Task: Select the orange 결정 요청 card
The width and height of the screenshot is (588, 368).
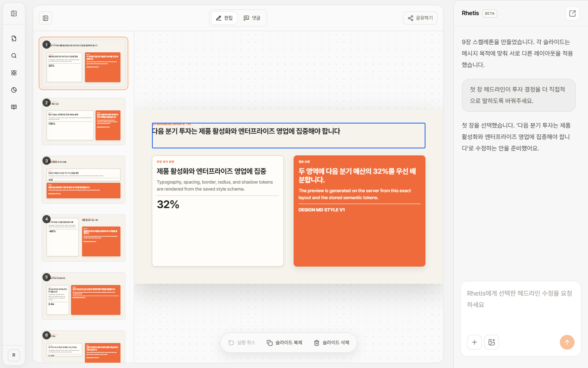Action: click(359, 211)
